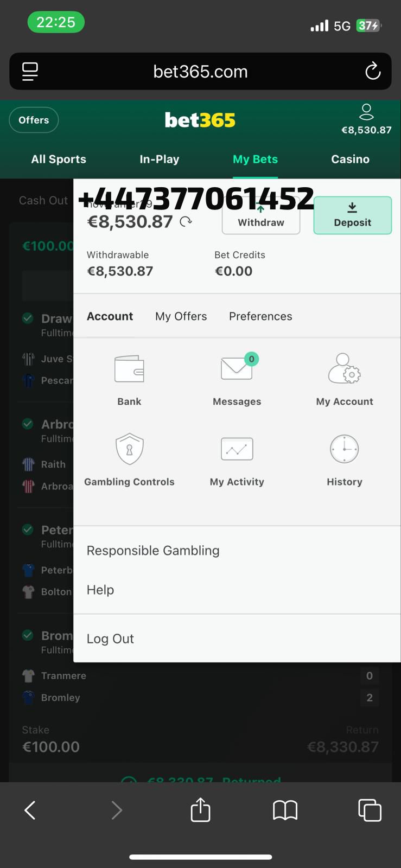Open the Bank wallet icon
Viewport: 401px width, 868px height.
tap(129, 370)
